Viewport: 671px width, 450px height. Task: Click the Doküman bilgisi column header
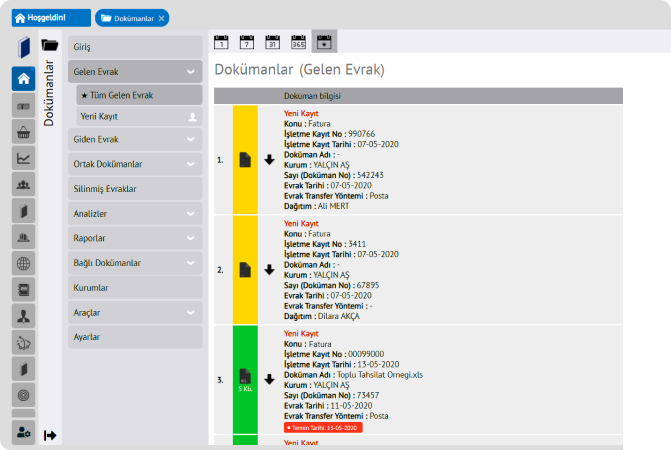312,96
